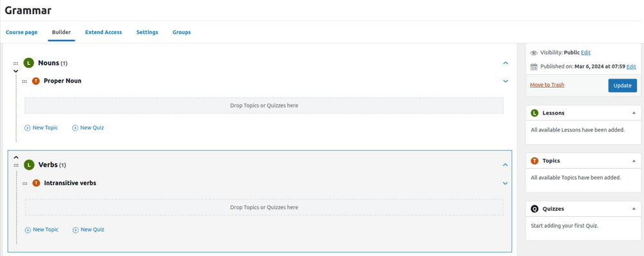Expand the Intransitive verbs topic
This screenshot has width=644, height=256.
(x=506, y=183)
